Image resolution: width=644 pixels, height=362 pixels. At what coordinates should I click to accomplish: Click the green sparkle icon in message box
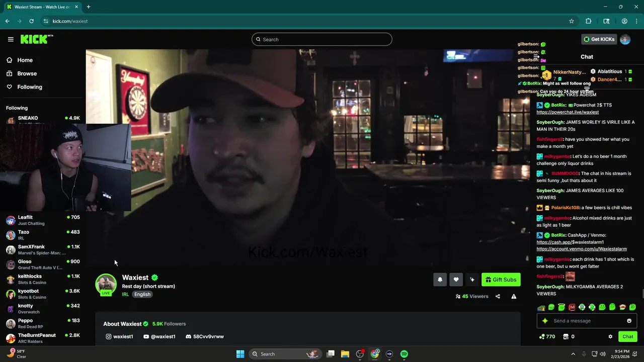tap(545, 321)
